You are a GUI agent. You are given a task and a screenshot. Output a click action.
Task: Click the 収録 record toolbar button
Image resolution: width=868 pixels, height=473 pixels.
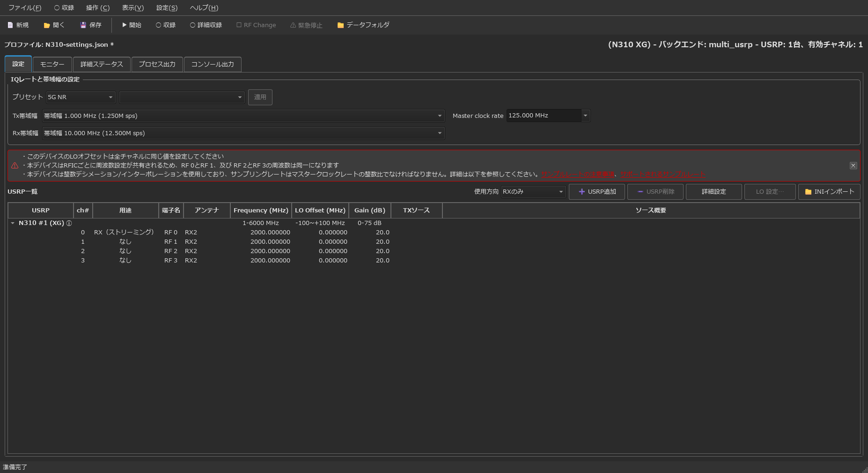click(166, 25)
